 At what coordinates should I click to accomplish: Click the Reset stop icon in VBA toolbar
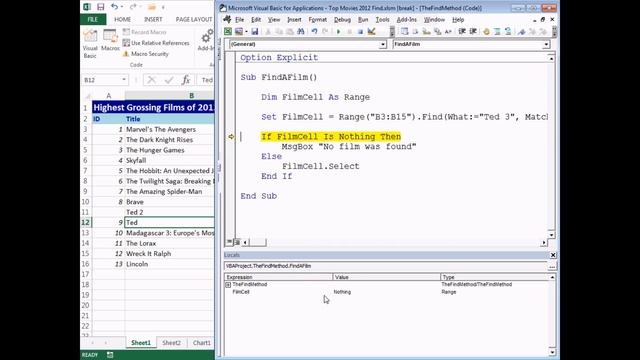(x=360, y=31)
